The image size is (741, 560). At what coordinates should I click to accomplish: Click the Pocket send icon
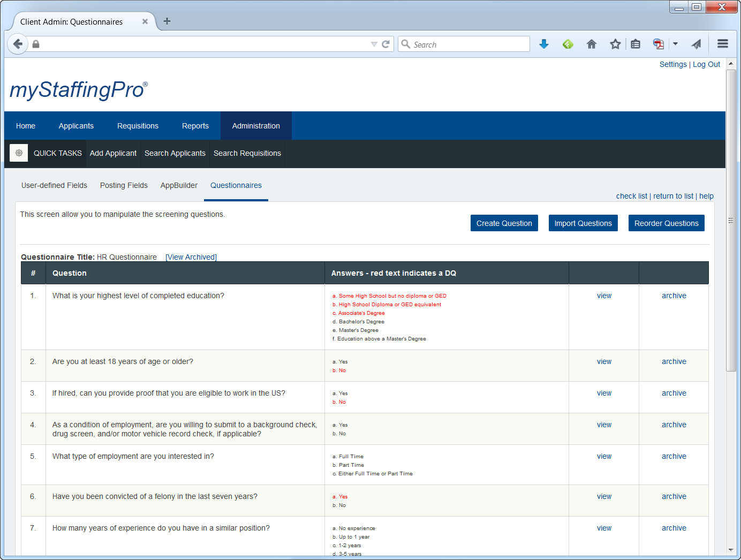[x=697, y=44]
